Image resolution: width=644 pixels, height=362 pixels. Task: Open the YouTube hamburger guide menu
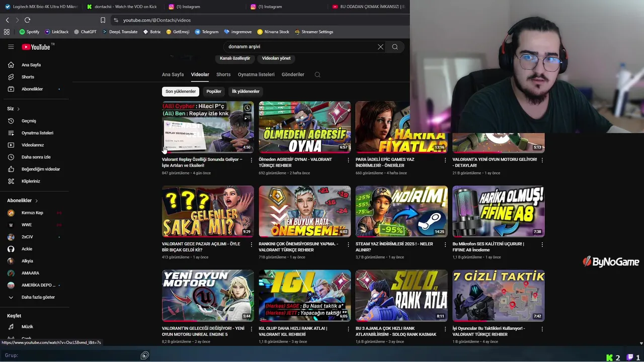11,47
